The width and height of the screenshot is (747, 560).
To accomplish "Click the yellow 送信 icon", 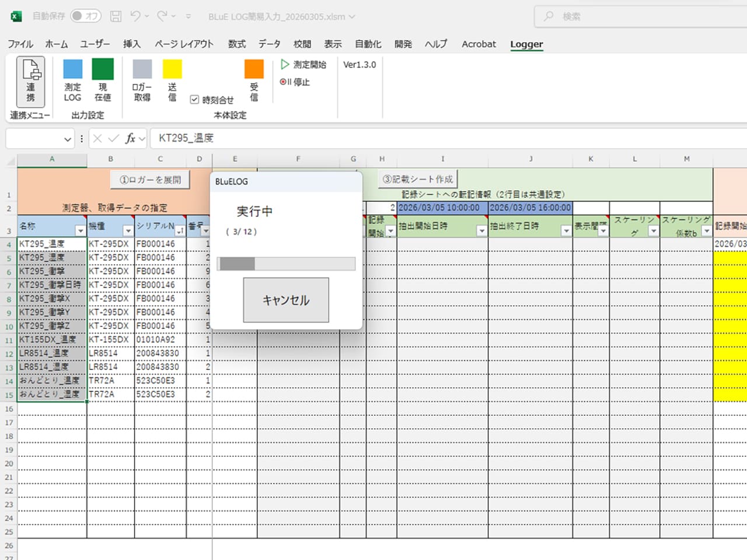I will click(172, 69).
